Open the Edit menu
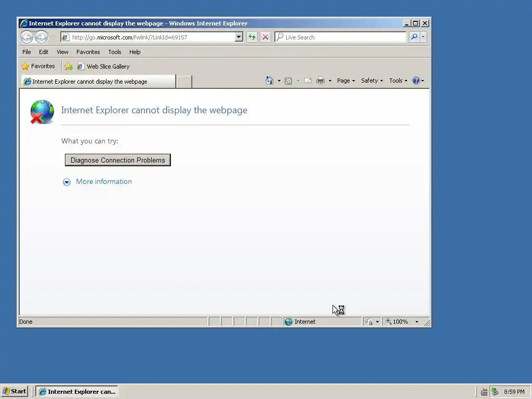 coord(44,52)
